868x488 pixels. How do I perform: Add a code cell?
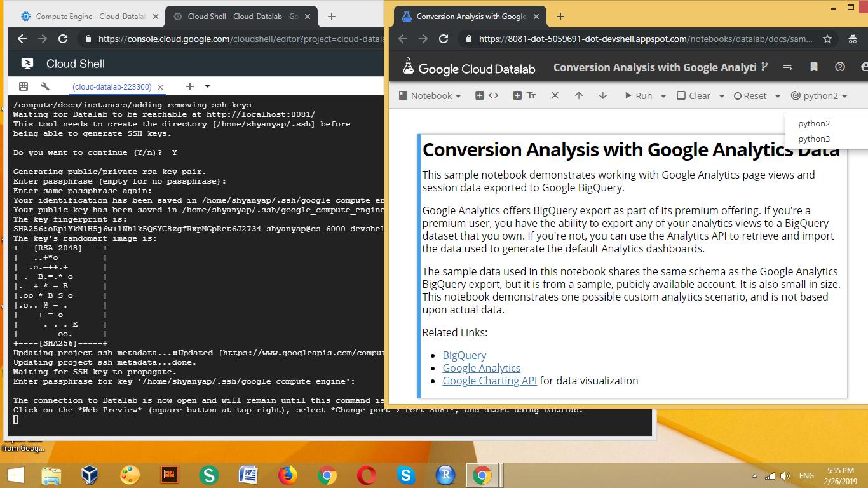click(487, 96)
